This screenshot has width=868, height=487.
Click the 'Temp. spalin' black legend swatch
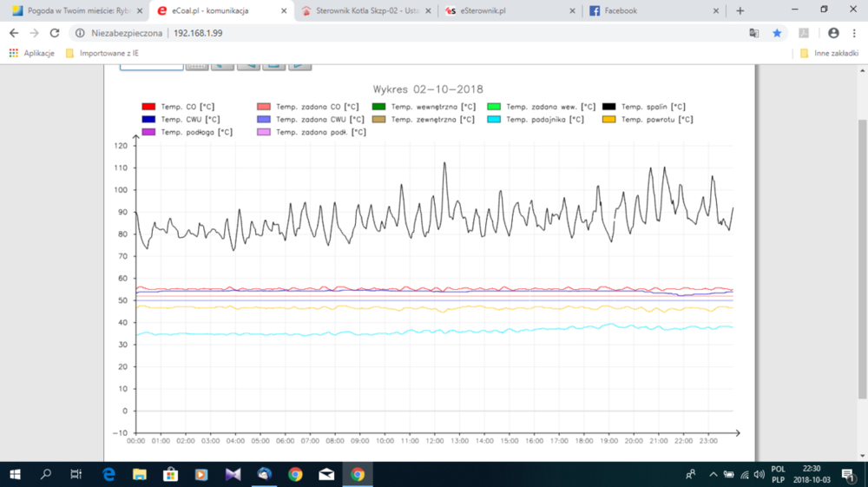(x=609, y=107)
